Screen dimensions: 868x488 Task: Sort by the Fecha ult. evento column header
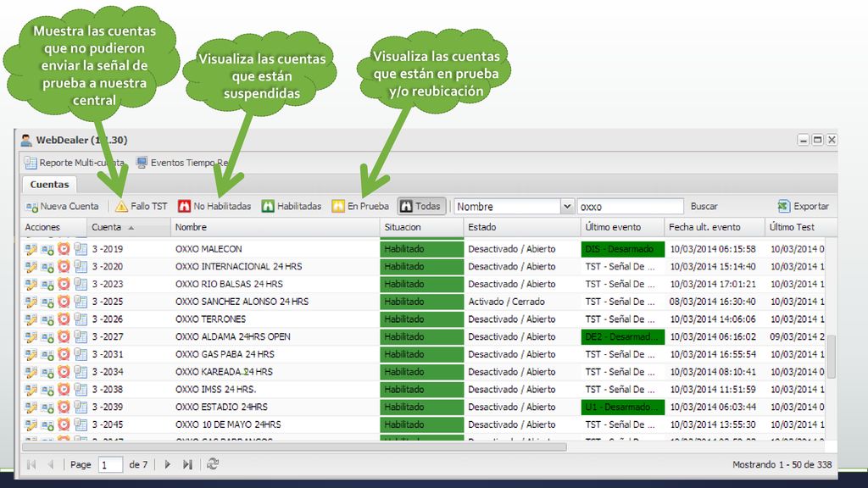coord(715,227)
